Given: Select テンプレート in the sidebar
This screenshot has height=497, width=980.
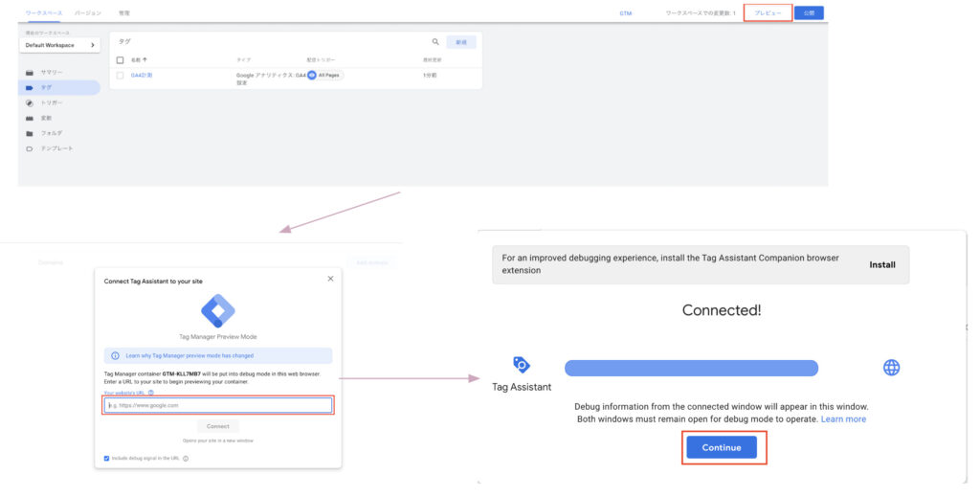Looking at the screenshot, I should [56, 148].
